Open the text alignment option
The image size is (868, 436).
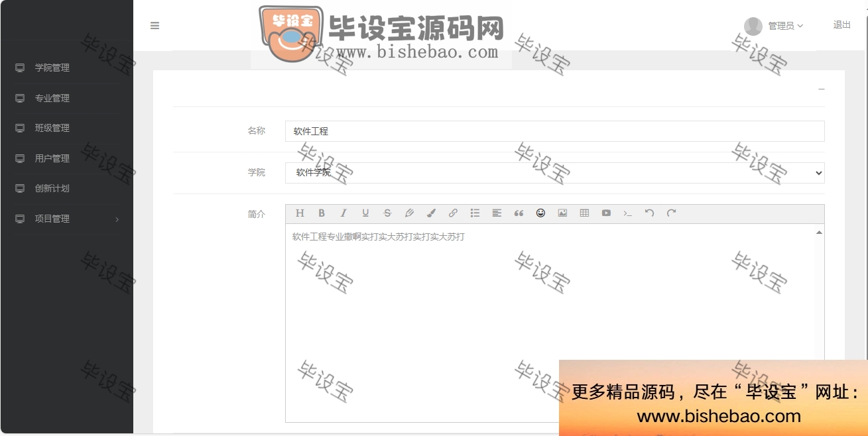tap(497, 213)
